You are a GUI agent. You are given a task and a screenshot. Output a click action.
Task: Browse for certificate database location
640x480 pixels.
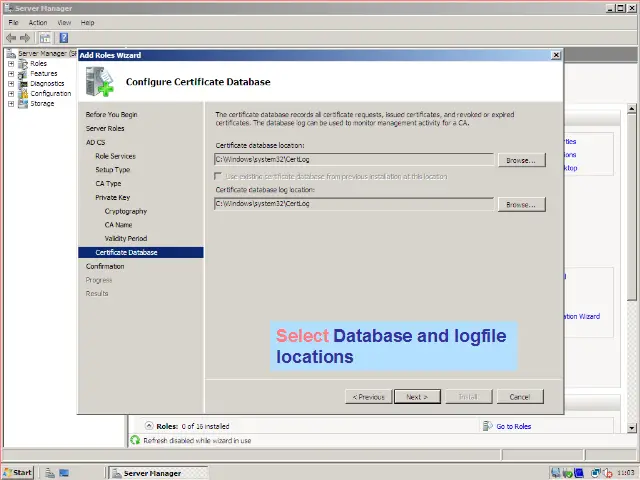point(521,160)
